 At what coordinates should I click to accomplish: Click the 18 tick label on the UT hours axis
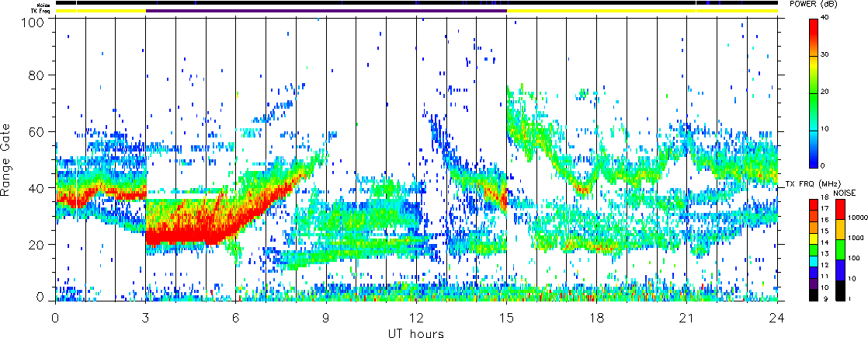[x=597, y=319]
